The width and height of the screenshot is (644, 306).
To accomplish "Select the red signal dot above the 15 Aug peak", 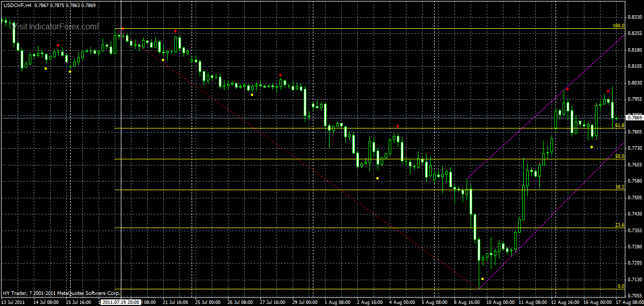I will pyautogui.click(x=568, y=89).
